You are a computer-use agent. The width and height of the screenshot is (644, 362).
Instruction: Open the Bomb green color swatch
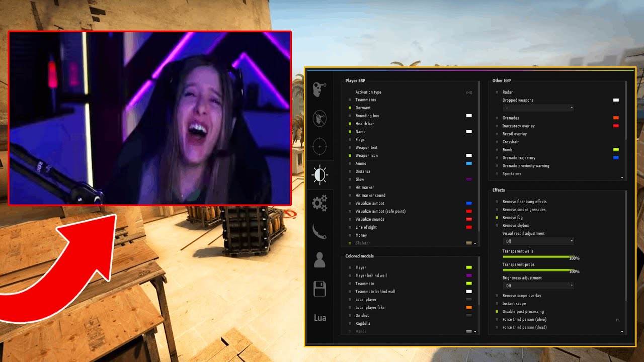point(616,150)
